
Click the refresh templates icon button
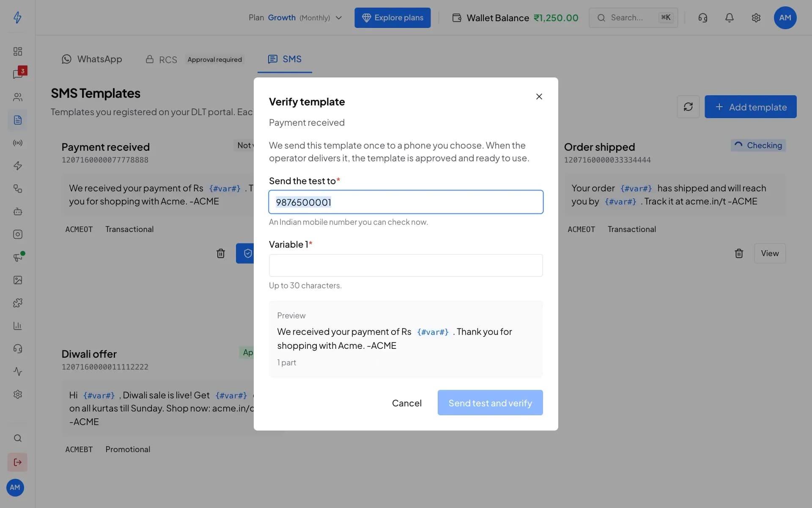pyautogui.click(x=688, y=107)
